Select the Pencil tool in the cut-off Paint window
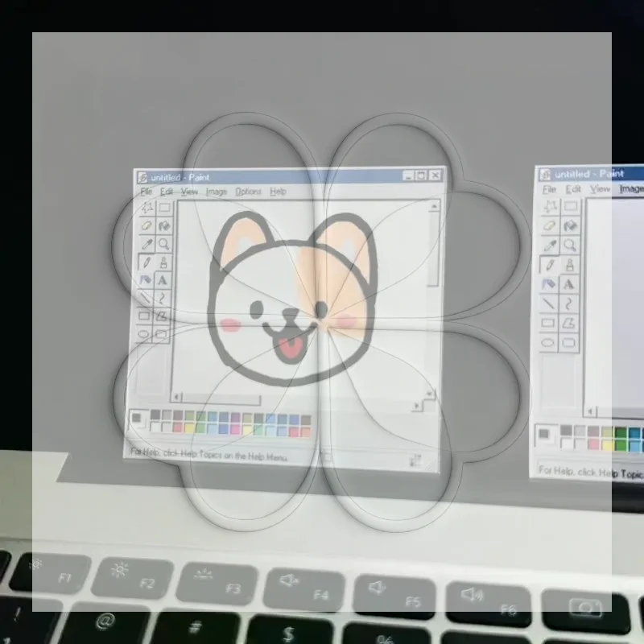The width and height of the screenshot is (644, 644). 550,265
